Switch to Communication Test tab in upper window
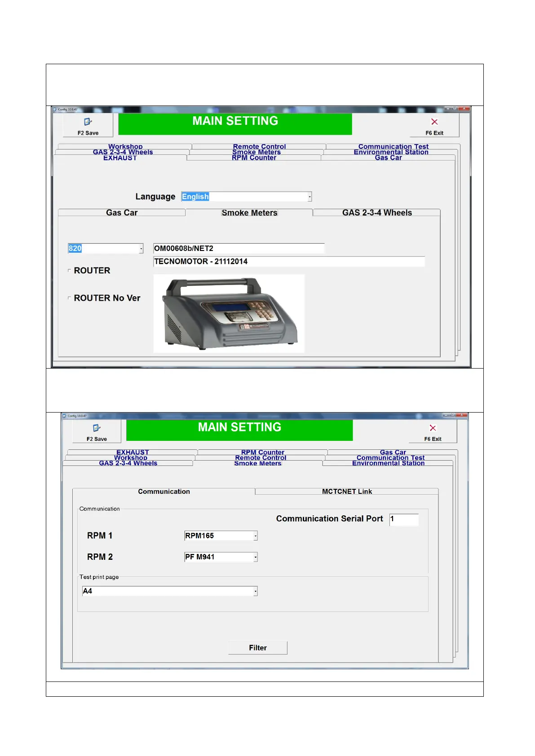535x756 pixels. tap(393, 146)
